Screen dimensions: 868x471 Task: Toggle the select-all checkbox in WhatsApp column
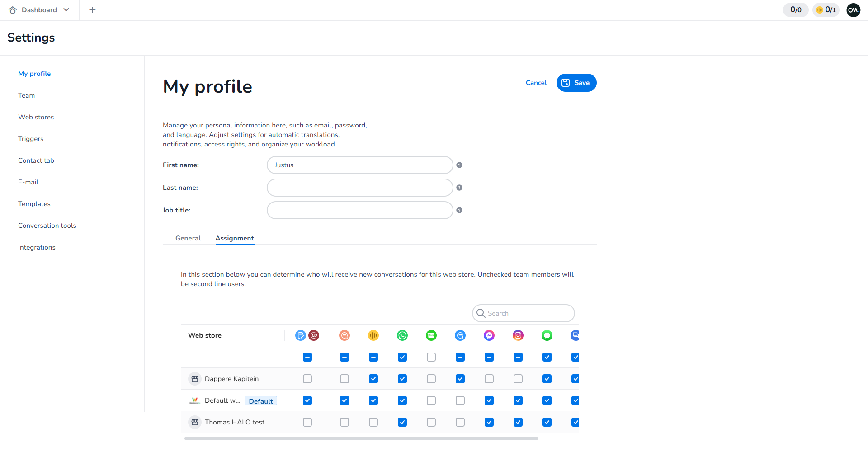pyautogui.click(x=402, y=357)
